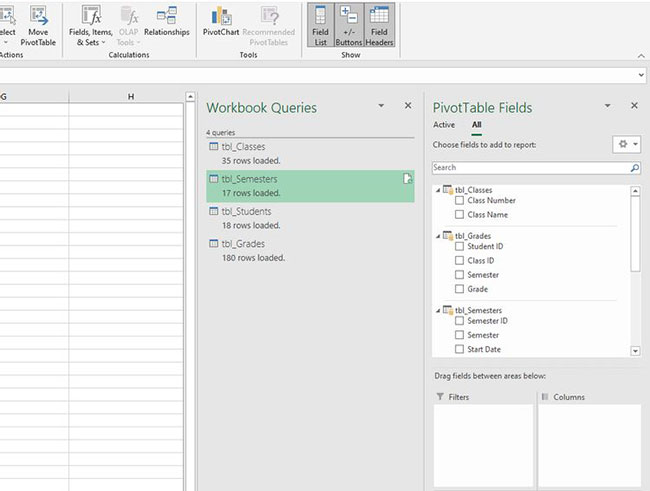Screen dimensions: 650x491
Task: Open Fields, Items, & Sets menu
Action: pos(91,25)
